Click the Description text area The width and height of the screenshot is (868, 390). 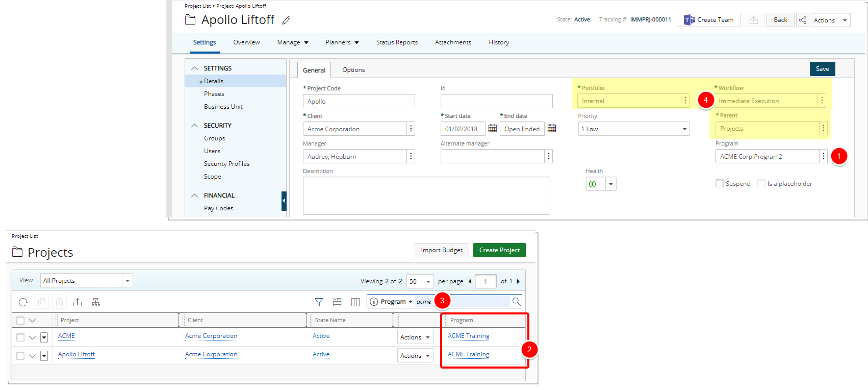pos(426,196)
